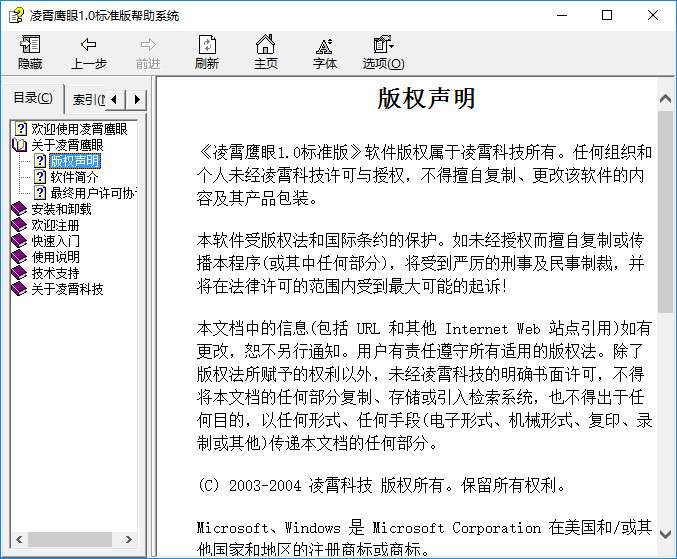This screenshot has width=677, height=559.
Task: Click the 隐藏 (Hide) toolbar icon
Action: pos(30,44)
